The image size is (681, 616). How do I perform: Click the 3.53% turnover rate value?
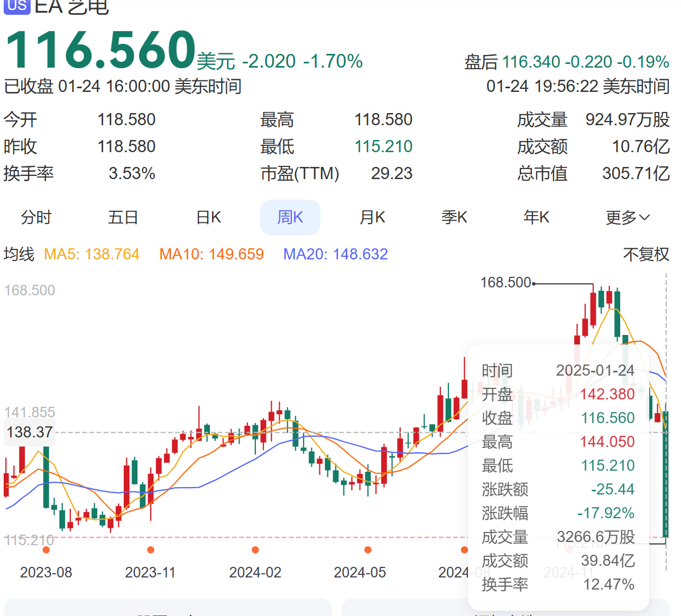[132, 173]
